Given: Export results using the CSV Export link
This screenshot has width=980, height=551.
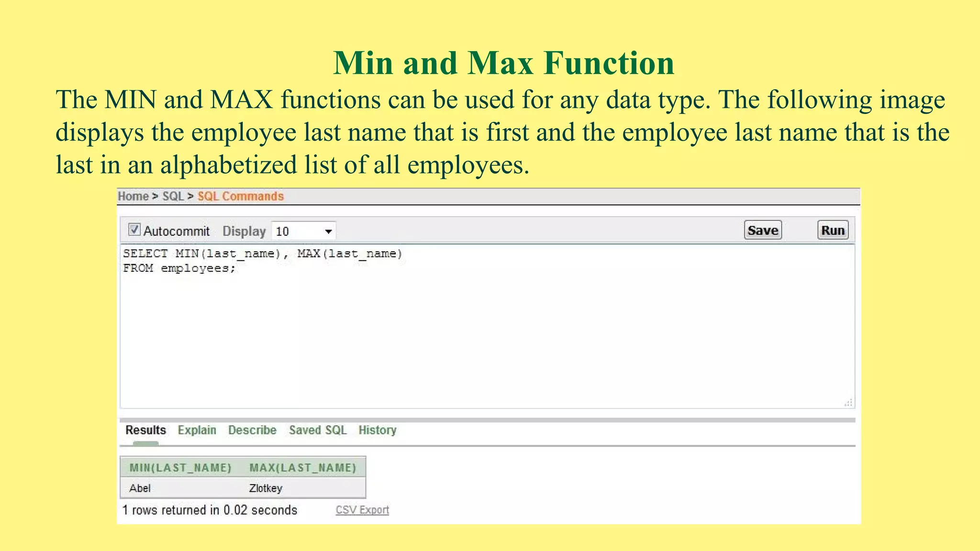Looking at the screenshot, I should pyautogui.click(x=362, y=510).
